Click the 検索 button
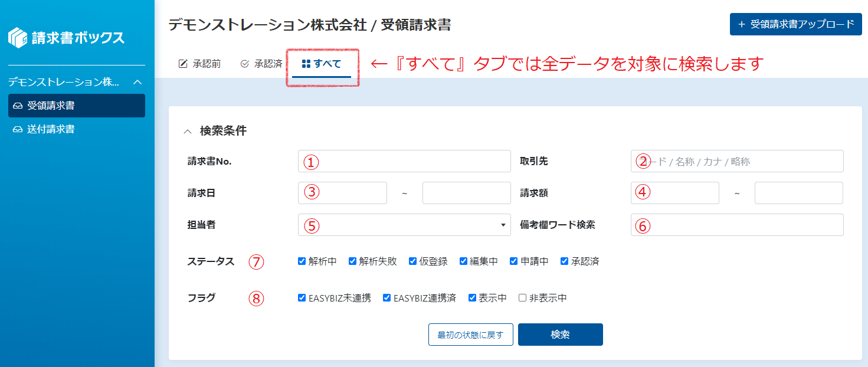 pyautogui.click(x=561, y=335)
